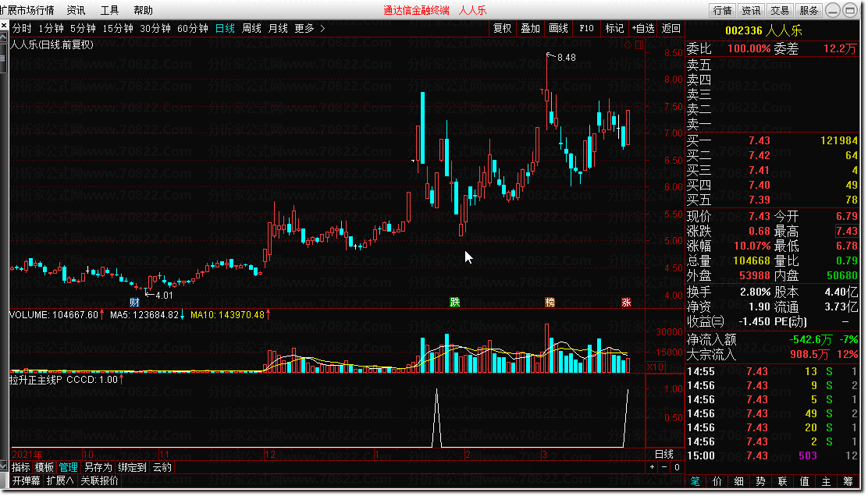This screenshot has height=496, width=868.
Task: Select the 5分钟 period
Action: tap(83, 28)
